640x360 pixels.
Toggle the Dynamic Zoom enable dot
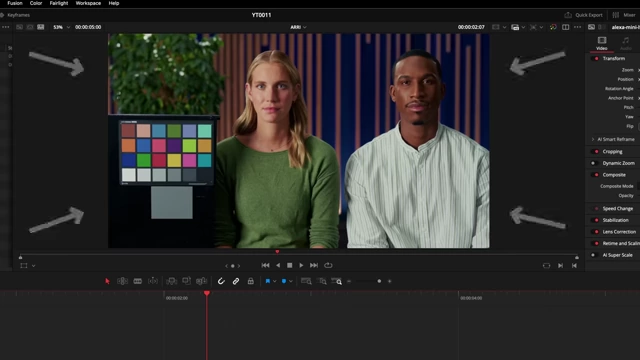tap(593, 163)
